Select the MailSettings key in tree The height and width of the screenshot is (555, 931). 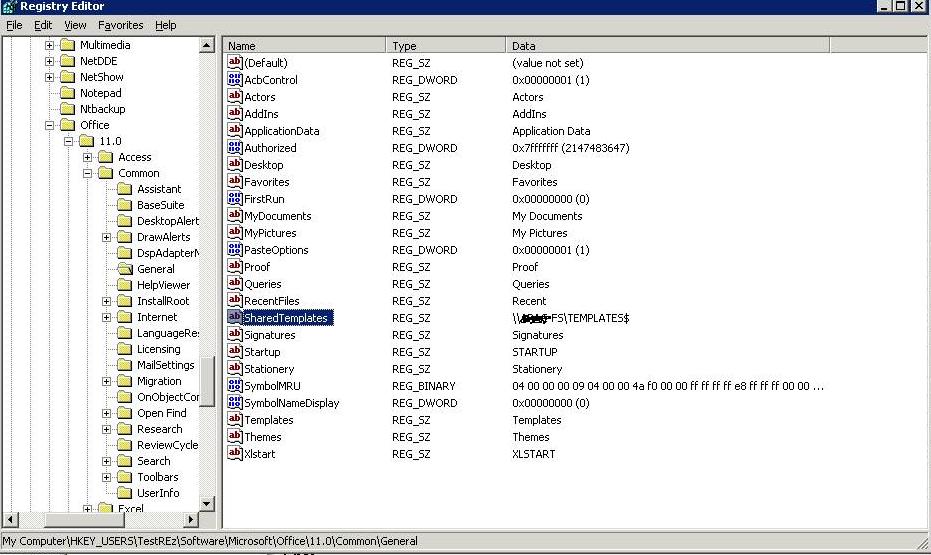(x=165, y=365)
